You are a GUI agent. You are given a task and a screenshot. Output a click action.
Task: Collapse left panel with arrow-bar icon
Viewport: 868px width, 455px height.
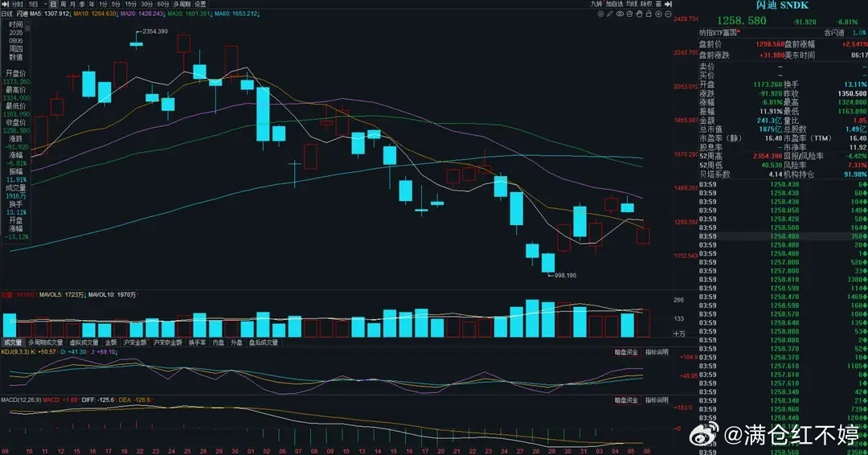click(x=6, y=5)
